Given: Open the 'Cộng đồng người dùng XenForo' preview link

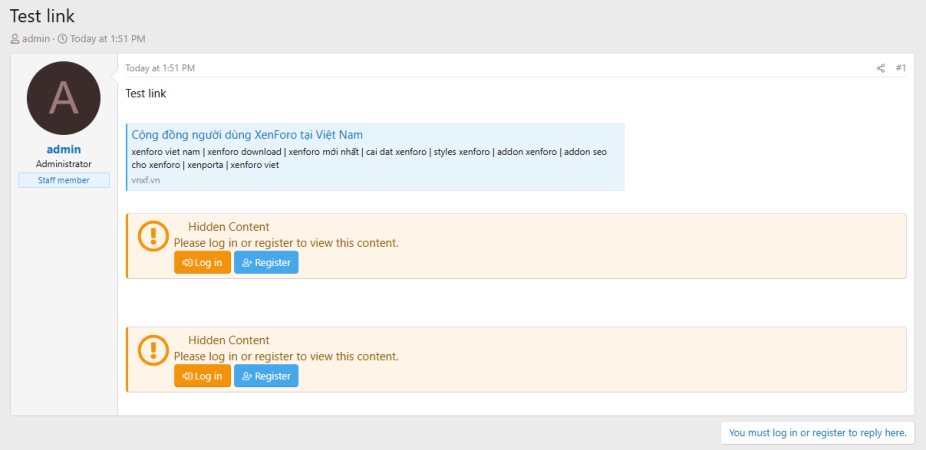Looking at the screenshot, I should (x=247, y=134).
